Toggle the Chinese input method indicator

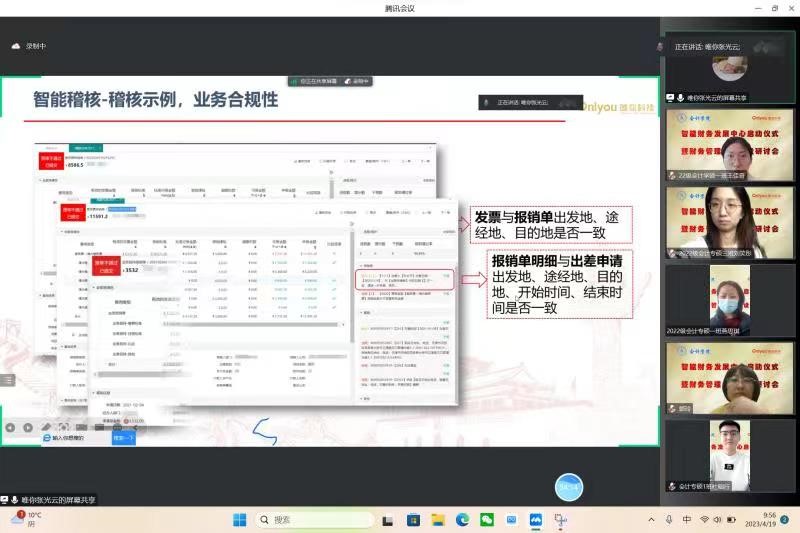pyautogui.click(x=687, y=520)
